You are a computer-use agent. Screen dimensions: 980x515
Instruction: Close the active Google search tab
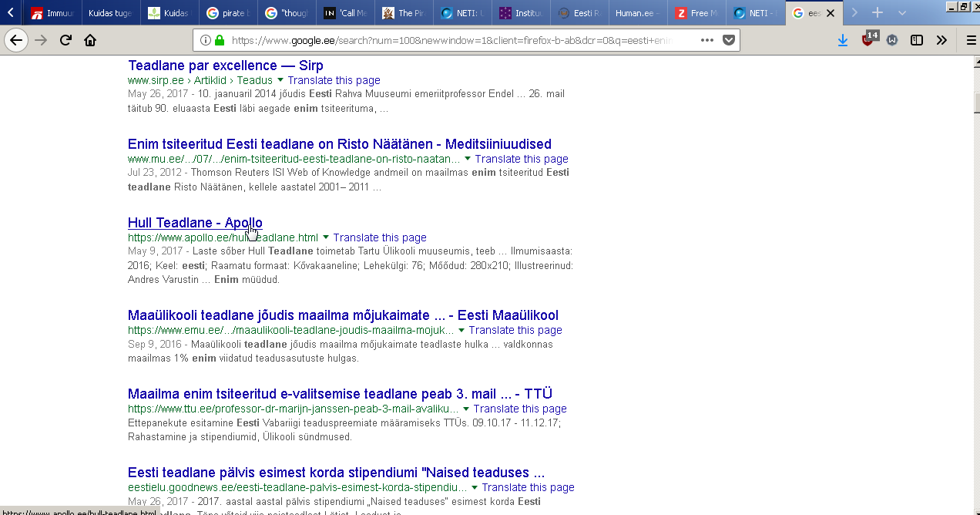pyautogui.click(x=831, y=13)
